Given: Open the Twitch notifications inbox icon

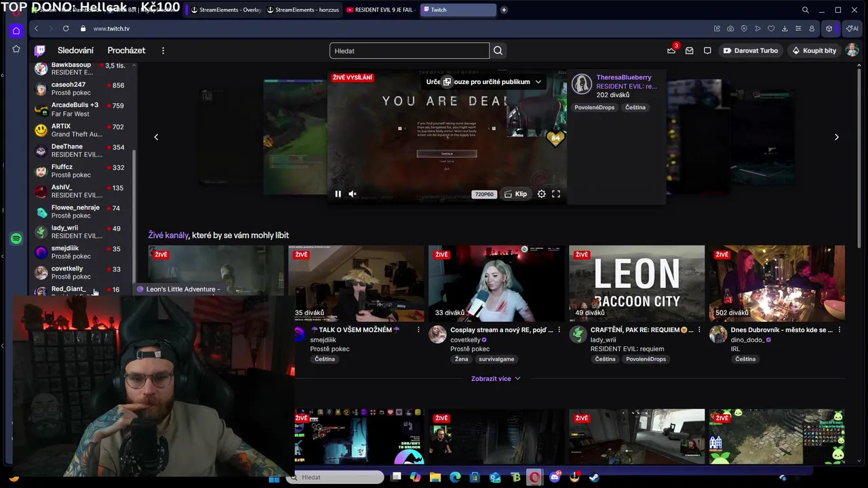Looking at the screenshot, I should [x=689, y=50].
